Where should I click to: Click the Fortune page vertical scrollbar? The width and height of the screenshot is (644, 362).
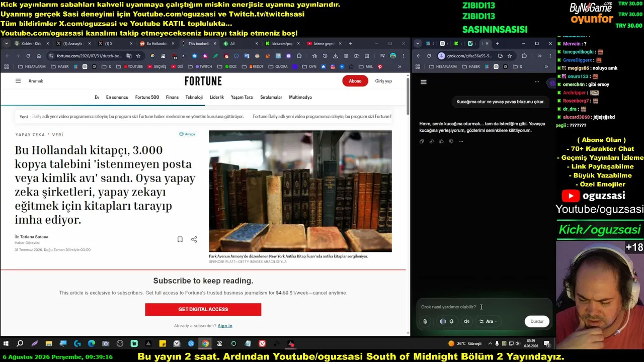pos(408,96)
